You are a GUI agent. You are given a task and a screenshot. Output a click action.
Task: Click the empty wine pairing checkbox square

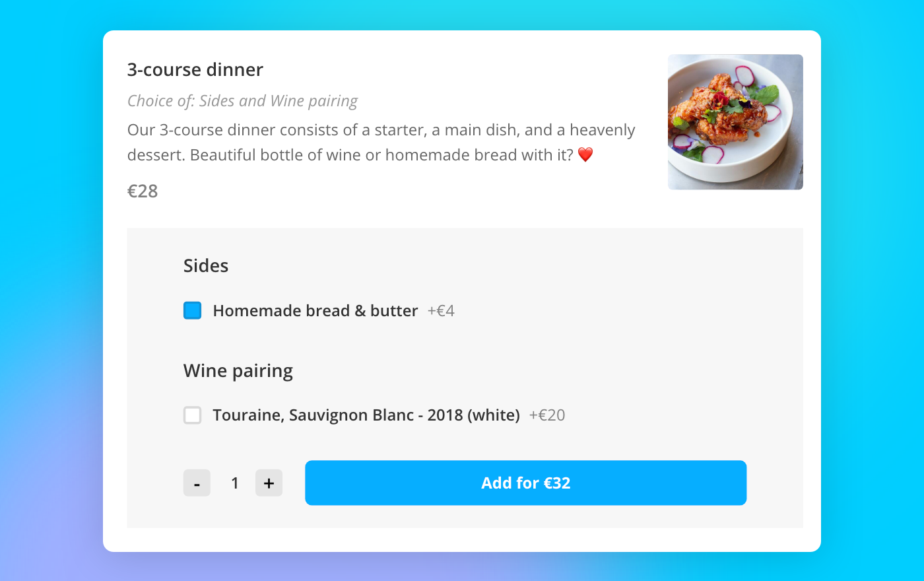point(192,415)
